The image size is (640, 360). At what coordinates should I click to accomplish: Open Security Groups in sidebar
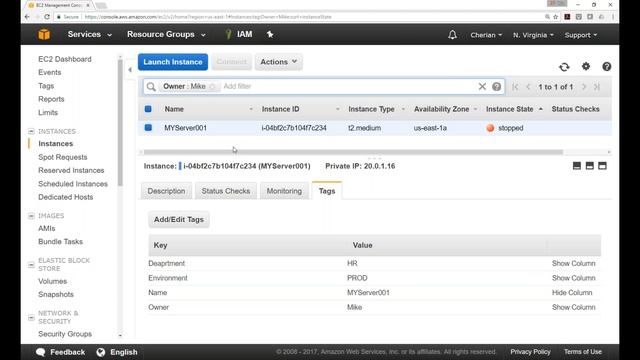(x=65, y=334)
